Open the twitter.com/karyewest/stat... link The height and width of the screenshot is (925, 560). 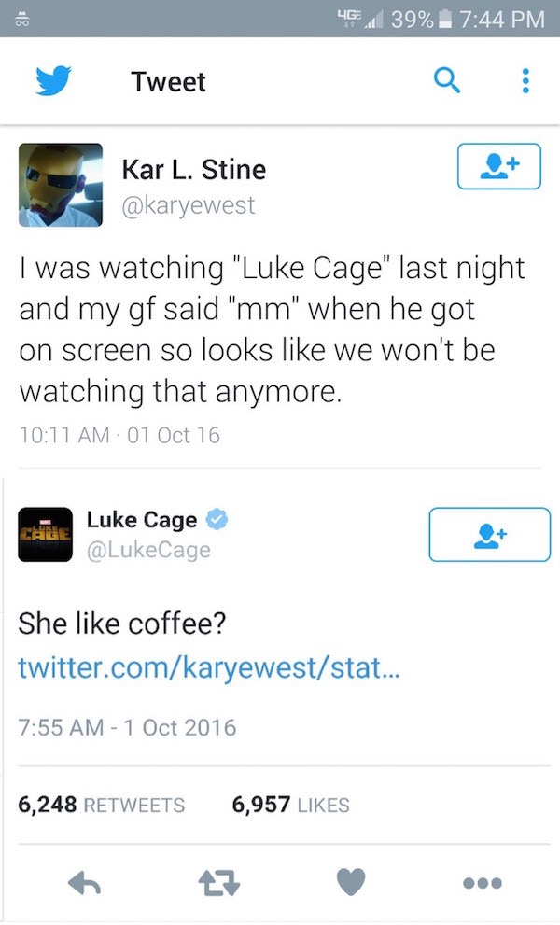point(209,667)
